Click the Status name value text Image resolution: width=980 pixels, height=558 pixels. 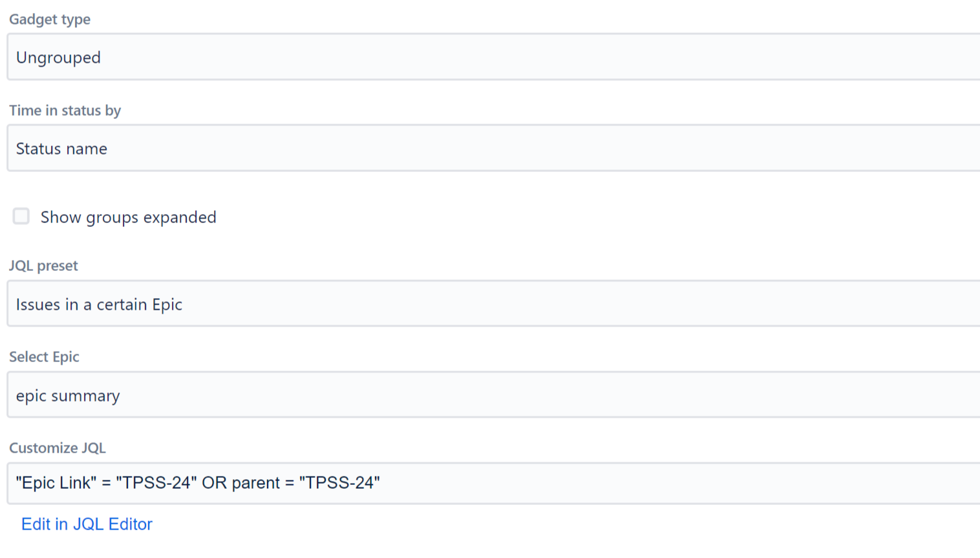click(x=61, y=149)
